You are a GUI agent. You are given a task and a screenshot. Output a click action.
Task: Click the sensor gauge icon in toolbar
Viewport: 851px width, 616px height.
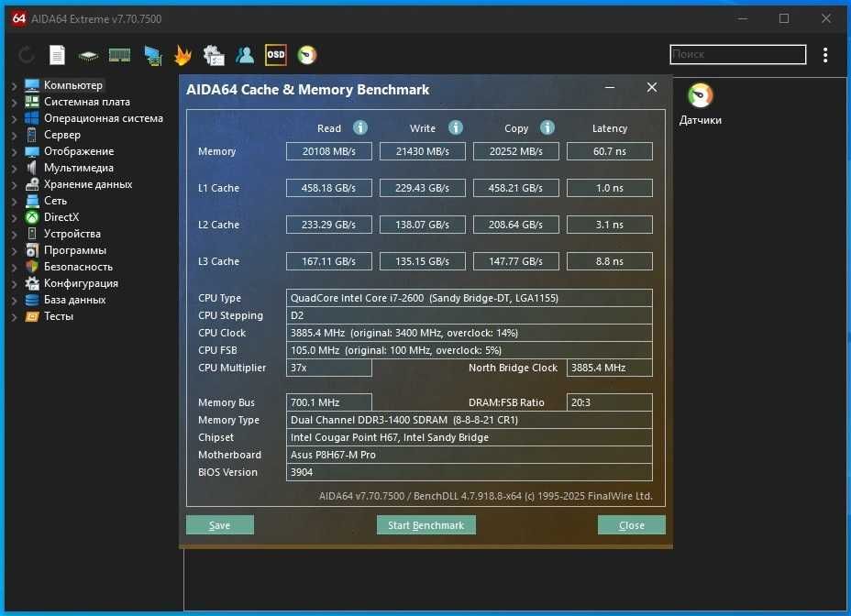pyautogui.click(x=307, y=55)
